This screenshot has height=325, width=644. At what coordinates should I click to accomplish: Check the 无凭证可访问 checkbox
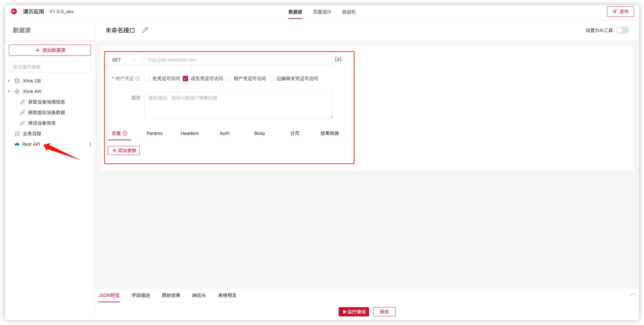(x=147, y=79)
